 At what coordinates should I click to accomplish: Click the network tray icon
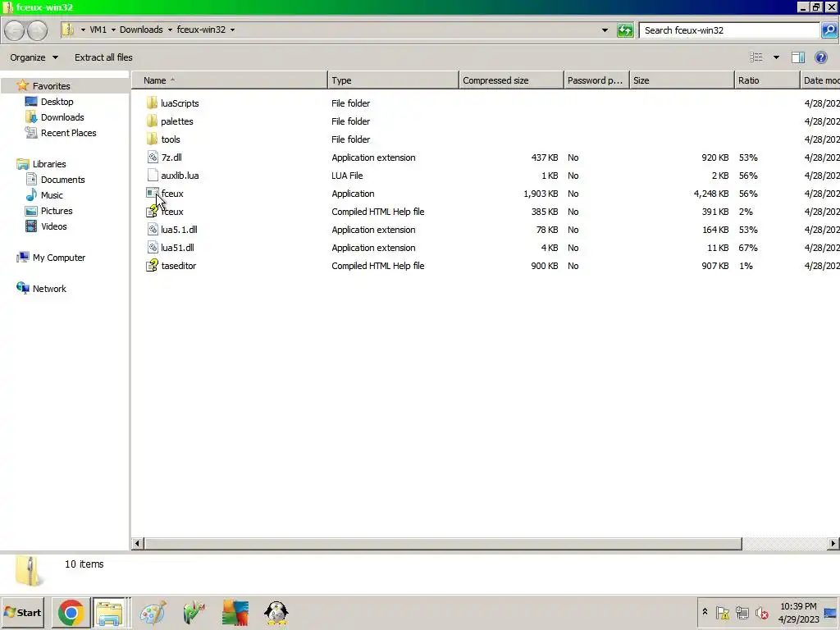point(742,613)
